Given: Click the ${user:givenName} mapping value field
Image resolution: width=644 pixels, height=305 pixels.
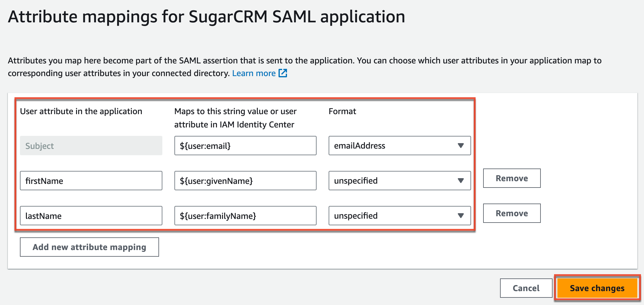Looking at the screenshot, I should coord(245,181).
